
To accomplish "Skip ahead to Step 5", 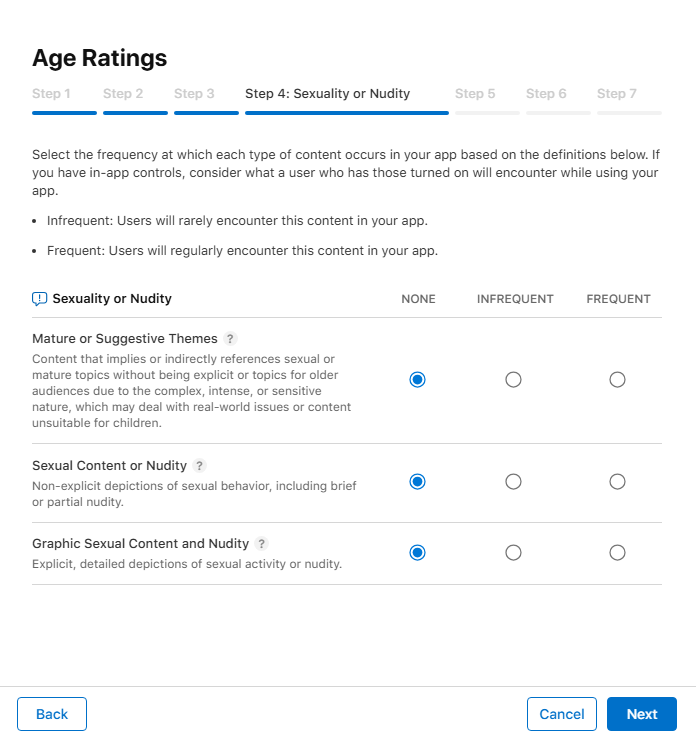I will (475, 94).
